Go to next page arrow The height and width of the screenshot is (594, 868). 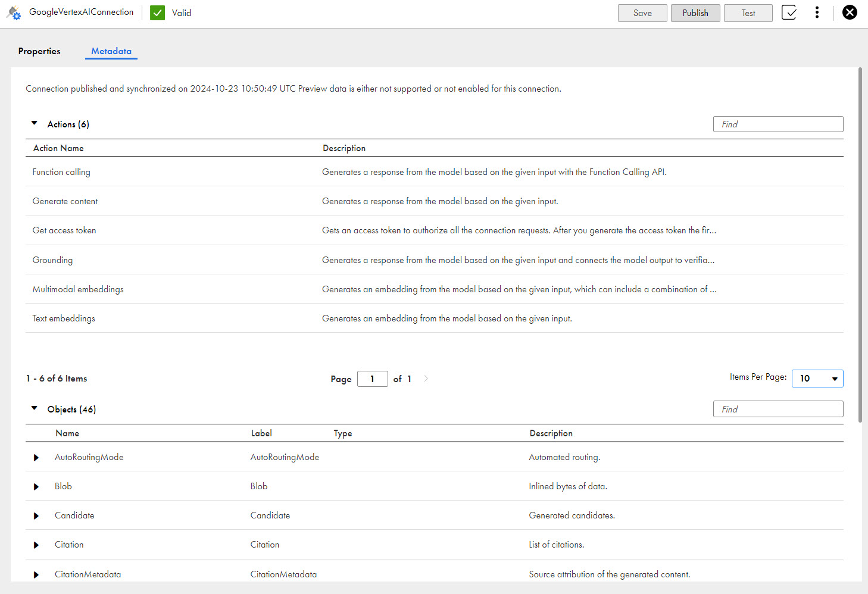[426, 379]
